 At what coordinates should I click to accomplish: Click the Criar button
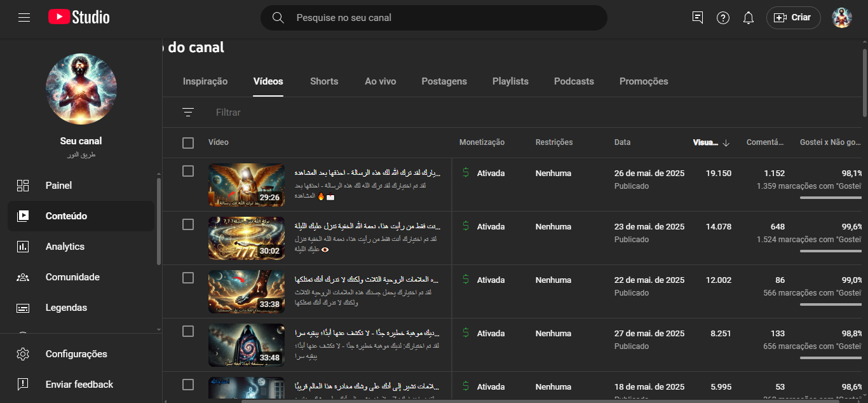794,18
